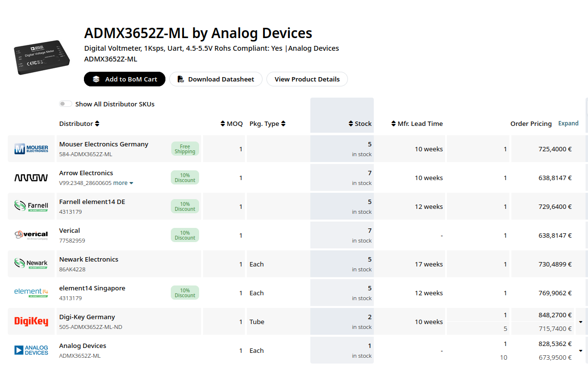
Task: Click Arrow Electronics 10% Discount badge
Action: coord(185,178)
